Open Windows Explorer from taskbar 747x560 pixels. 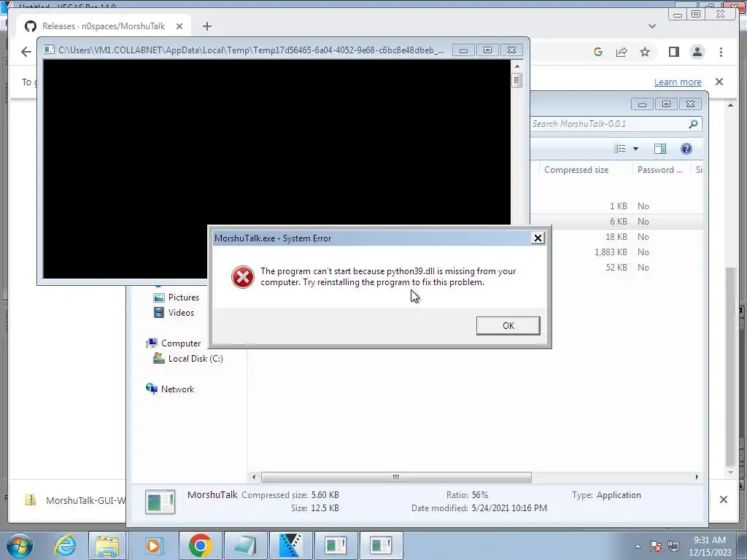pos(107,545)
